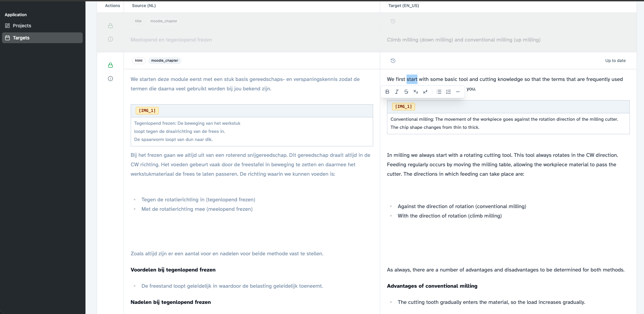Screen dimensions: 644x314
Task: Open Targets in sidebar
Action: click(x=42, y=38)
